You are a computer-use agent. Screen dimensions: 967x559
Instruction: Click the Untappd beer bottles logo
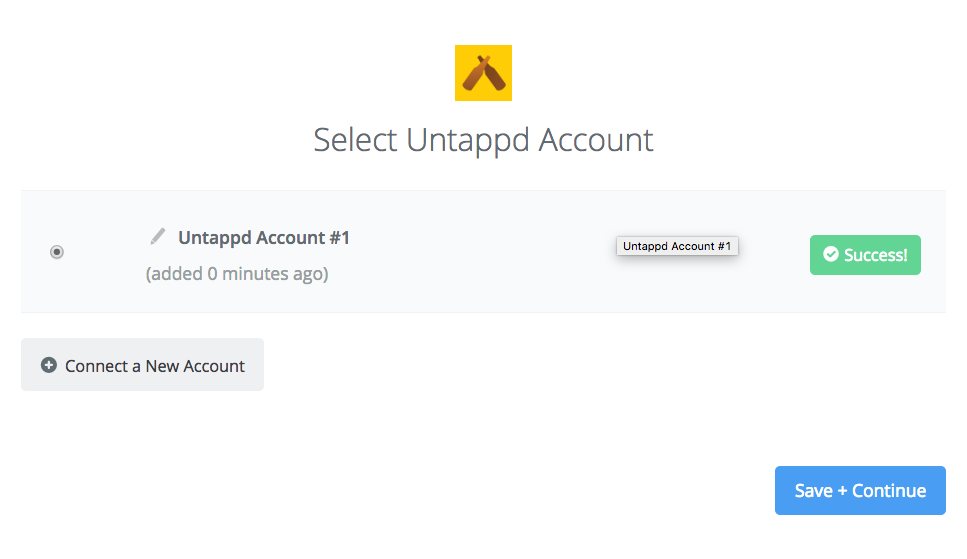click(484, 73)
